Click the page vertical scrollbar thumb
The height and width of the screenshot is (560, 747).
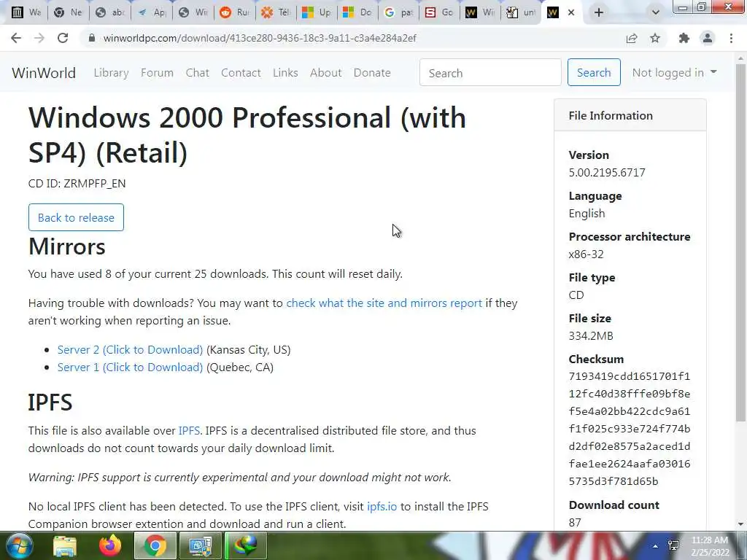[x=741, y=243]
